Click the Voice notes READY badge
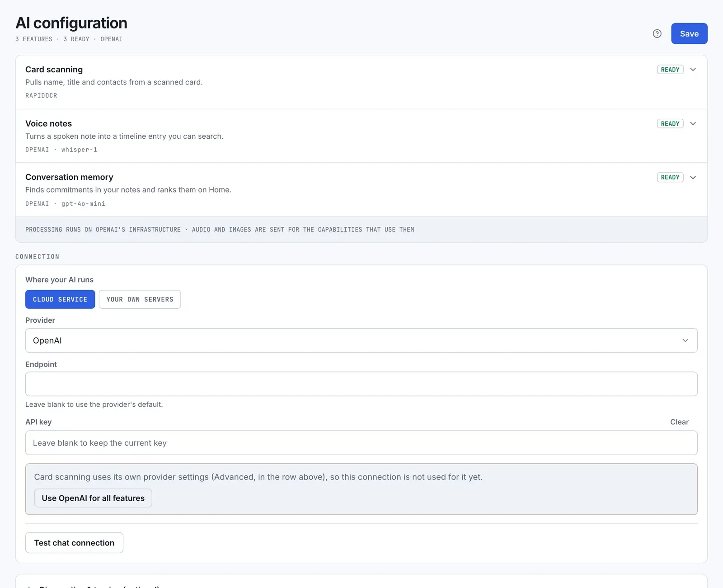This screenshot has height=588, width=723. point(670,124)
